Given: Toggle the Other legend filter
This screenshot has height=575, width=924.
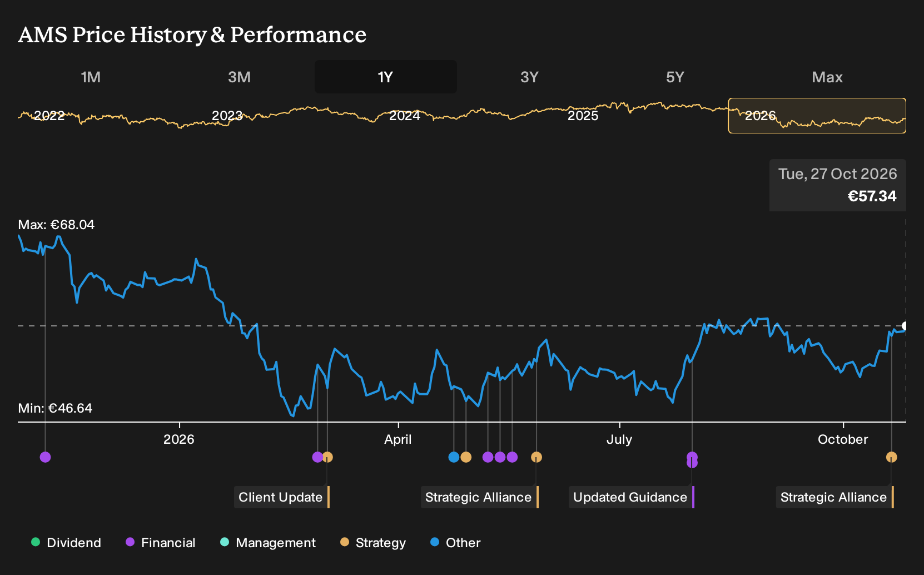Looking at the screenshot, I should [455, 543].
